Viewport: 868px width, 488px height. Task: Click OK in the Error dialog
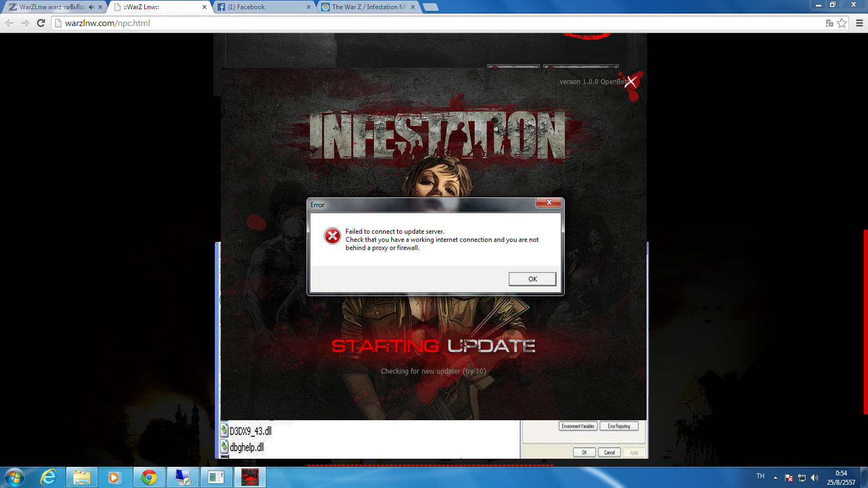click(x=532, y=279)
